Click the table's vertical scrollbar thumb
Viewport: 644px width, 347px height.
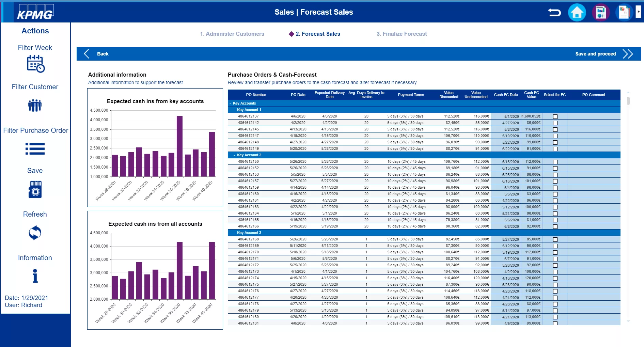tap(628, 100)
